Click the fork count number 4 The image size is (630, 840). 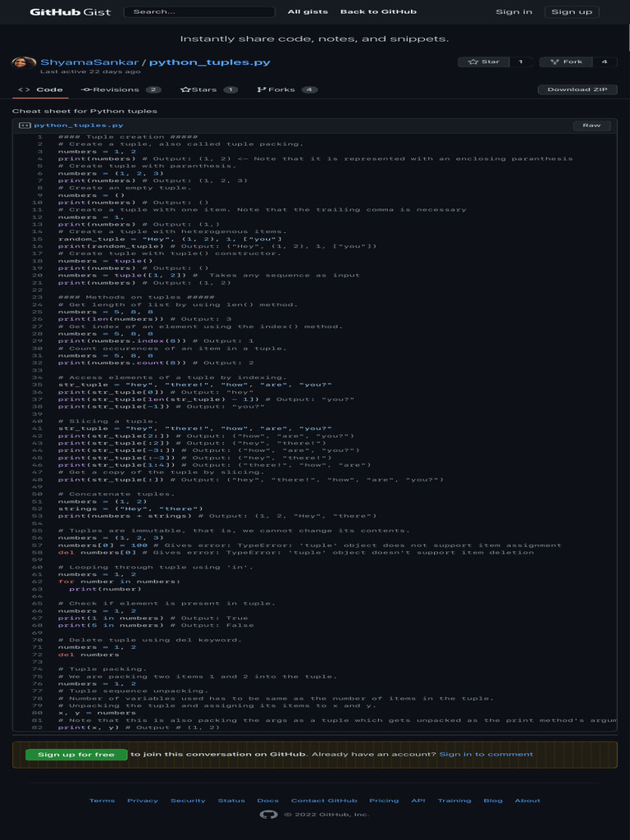click(605, 62)
